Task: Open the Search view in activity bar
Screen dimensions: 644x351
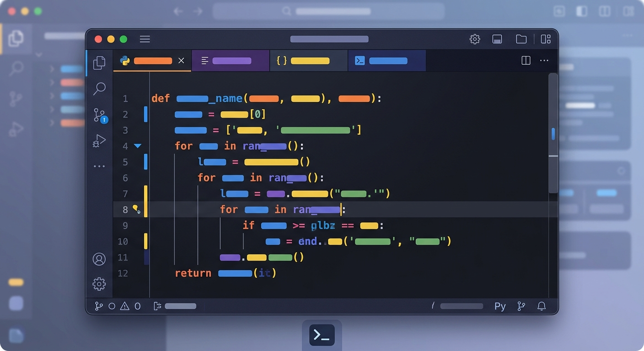Action: click(99, 89)
